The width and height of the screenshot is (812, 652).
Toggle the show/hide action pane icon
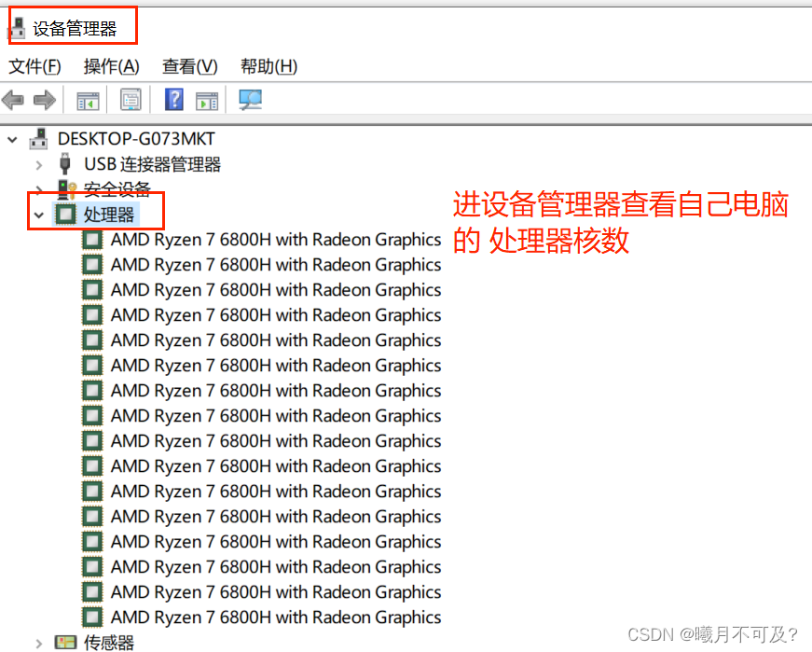pos(207,101)
